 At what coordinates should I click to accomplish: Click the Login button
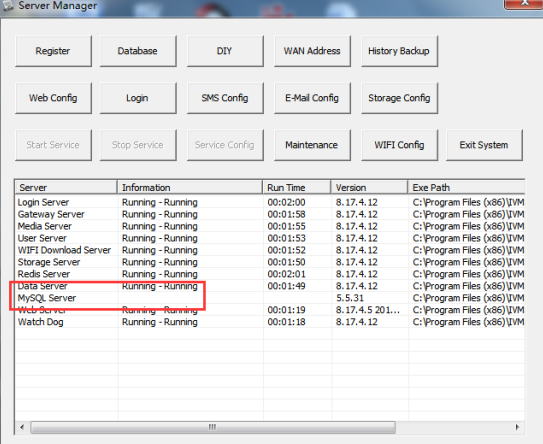[138, 98]
